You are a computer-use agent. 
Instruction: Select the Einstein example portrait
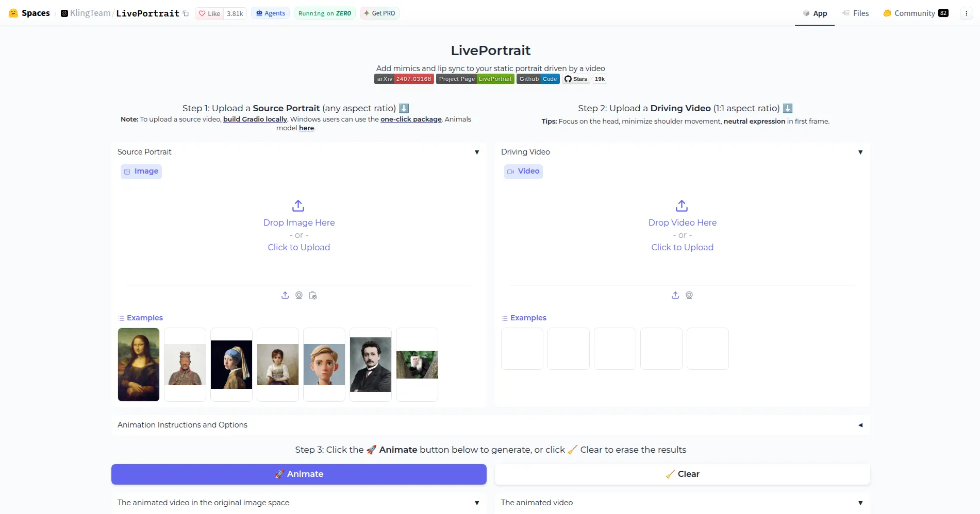371,365
